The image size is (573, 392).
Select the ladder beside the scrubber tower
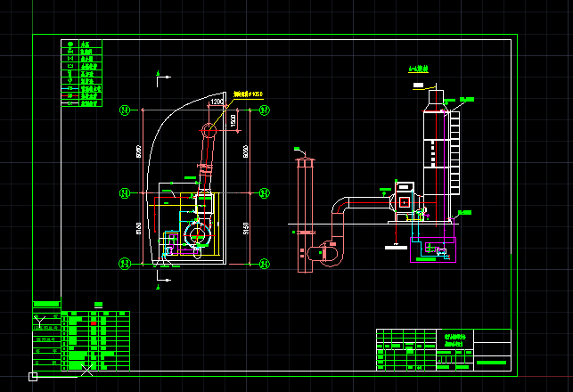[x=454, y=153]
